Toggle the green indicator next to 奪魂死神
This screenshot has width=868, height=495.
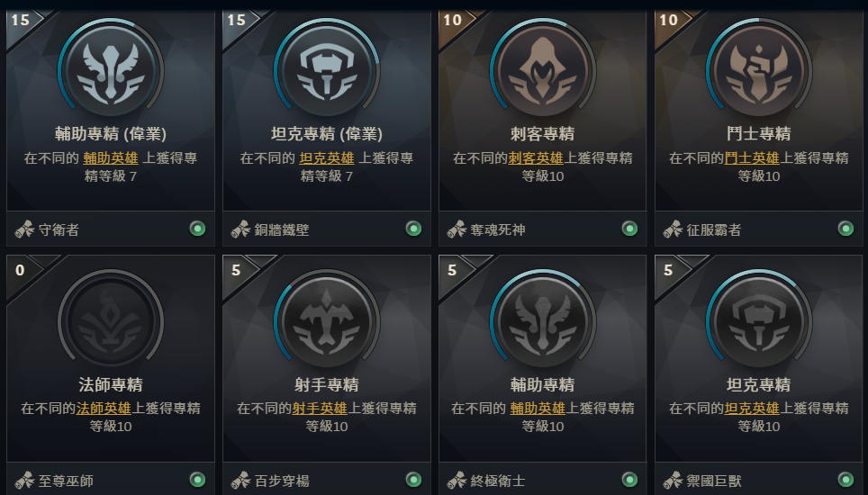click(x=629, y=229)
